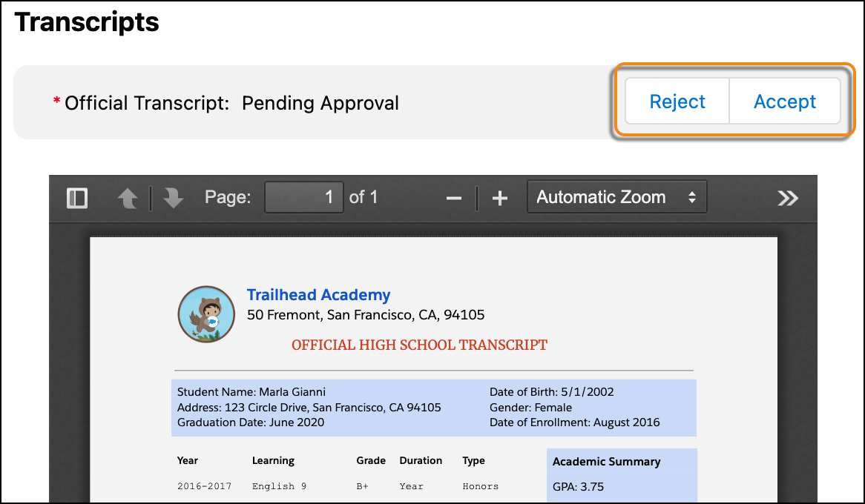Click the Trailhead Academy mascot logo
865x504 pixels.
(x=206, y=314)
